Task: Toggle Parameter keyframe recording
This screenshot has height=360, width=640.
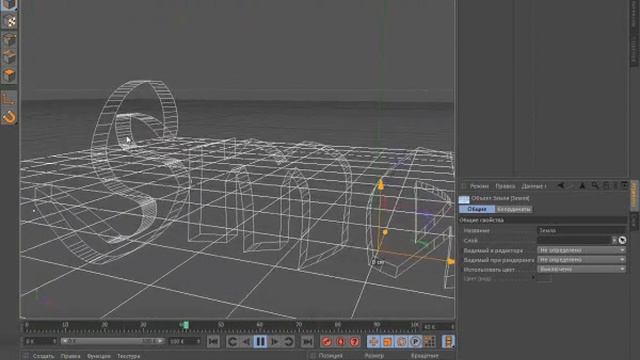Action: 415,341
